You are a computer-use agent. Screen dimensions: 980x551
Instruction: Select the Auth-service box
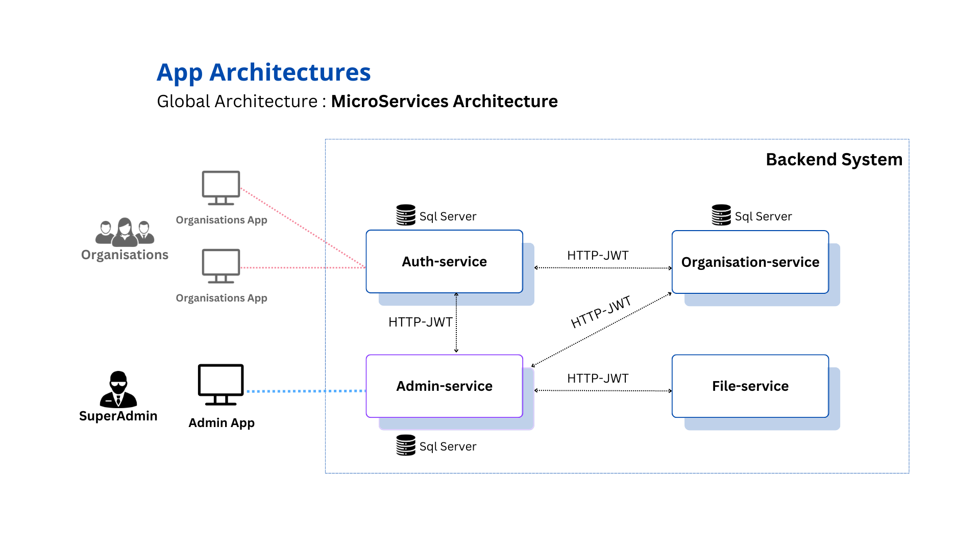[x=445, y=261]
